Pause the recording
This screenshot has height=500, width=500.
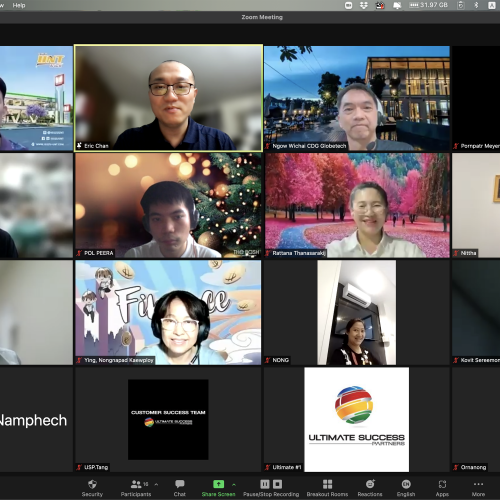pyautogui.click(x=265, y=484)
